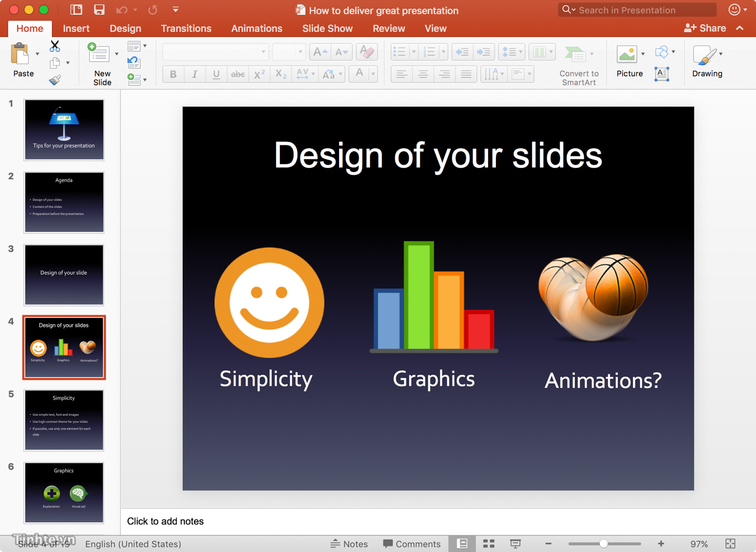Open the Numbering dropdown arrow
The height and width of the screenshot is (552, 756).
443,52
